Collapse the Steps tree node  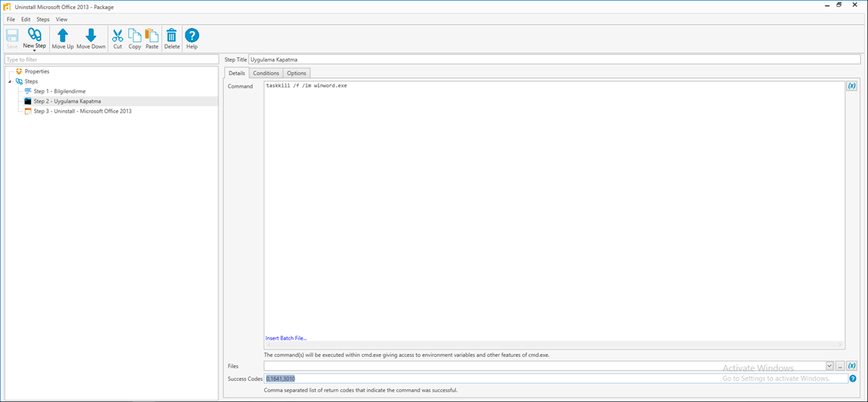point(10,82)
